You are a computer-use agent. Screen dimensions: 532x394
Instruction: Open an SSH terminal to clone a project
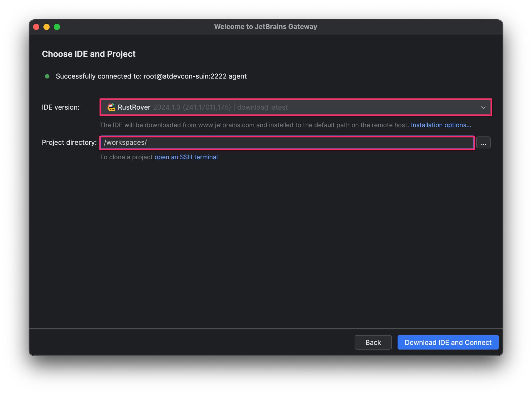pyautogui.click(x=186, y=157)
